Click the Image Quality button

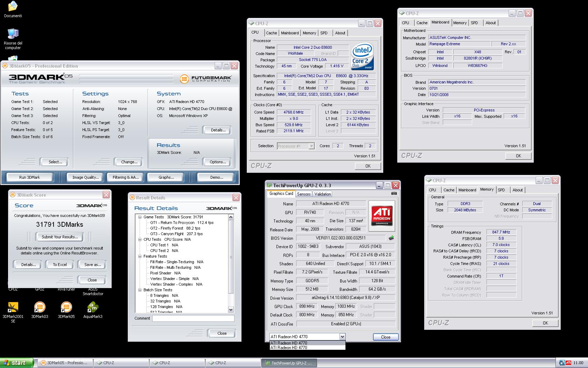point(86,177)
